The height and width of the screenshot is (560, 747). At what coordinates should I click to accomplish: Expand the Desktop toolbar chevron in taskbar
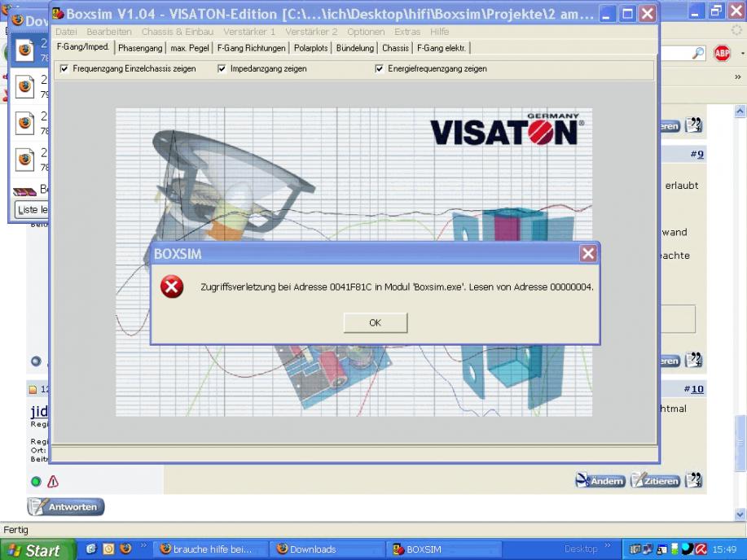coord(609,545)
